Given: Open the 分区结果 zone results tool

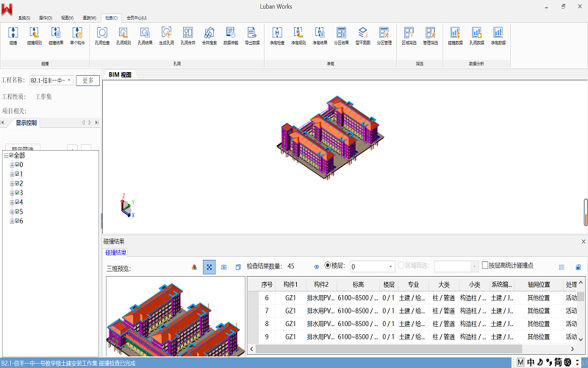Looking at the screenshot, I should click(x=341, y=35).
